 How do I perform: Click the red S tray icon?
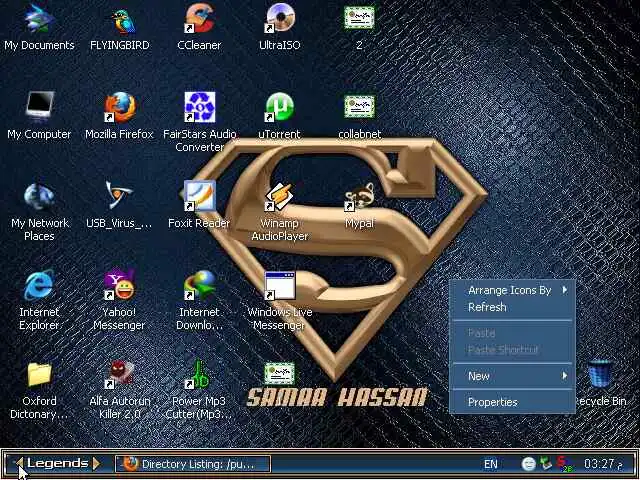point(564,464)
